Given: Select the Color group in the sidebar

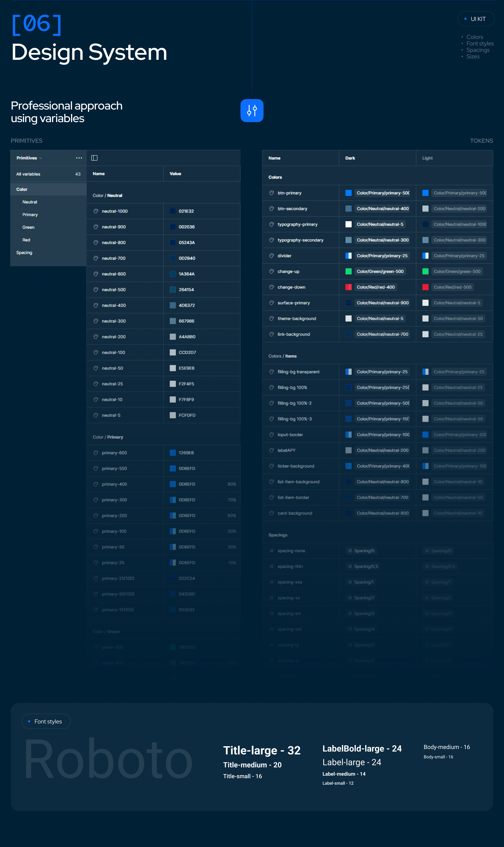Looking at the screenshot, I should (x=22, y=189).
